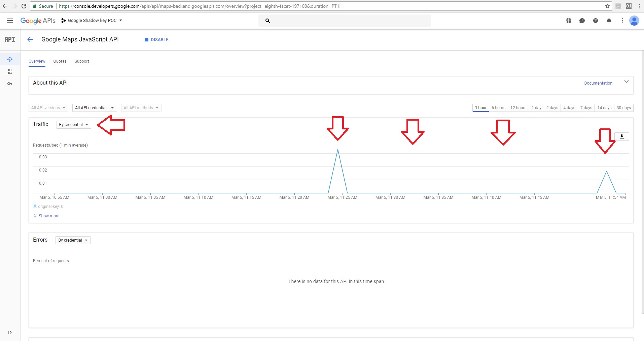Switch to the Support tab
Screen dimensions: 644x341
pyautogui.click(x=82, y=61)
